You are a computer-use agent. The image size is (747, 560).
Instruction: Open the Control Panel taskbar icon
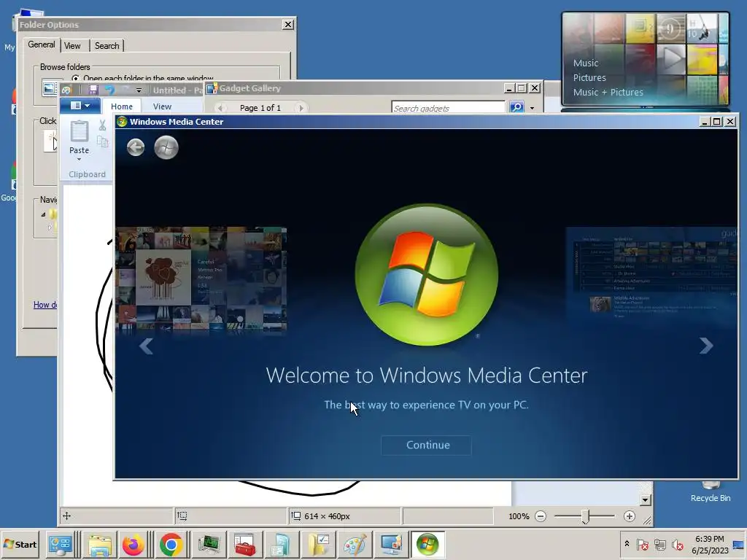click(61, 545)
